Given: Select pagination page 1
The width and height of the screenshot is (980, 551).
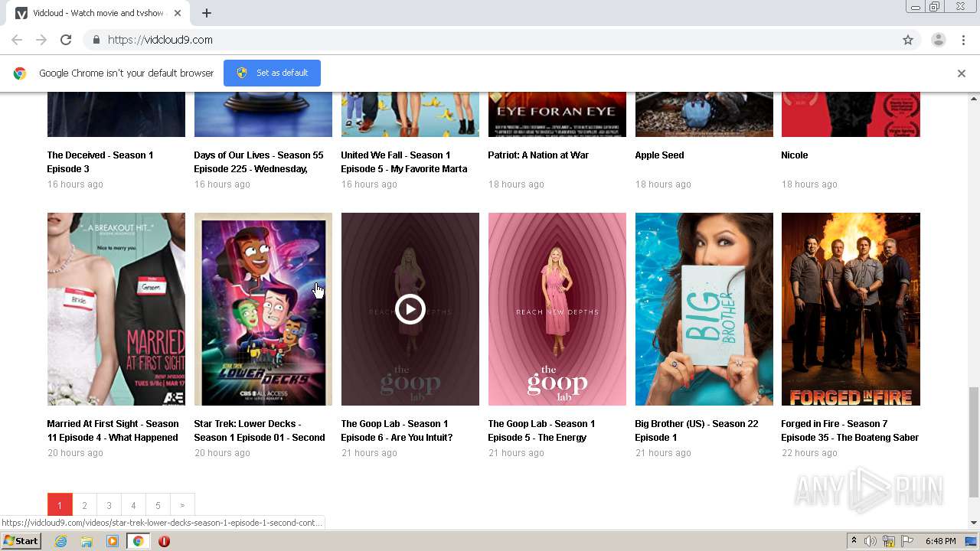Looking at the screenshot, I should coord(60,505).
